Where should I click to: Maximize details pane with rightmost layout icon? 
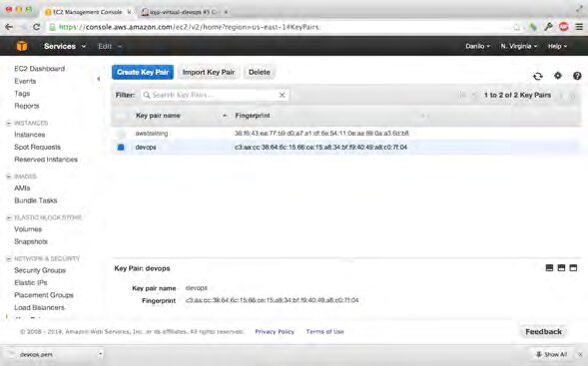573,268
